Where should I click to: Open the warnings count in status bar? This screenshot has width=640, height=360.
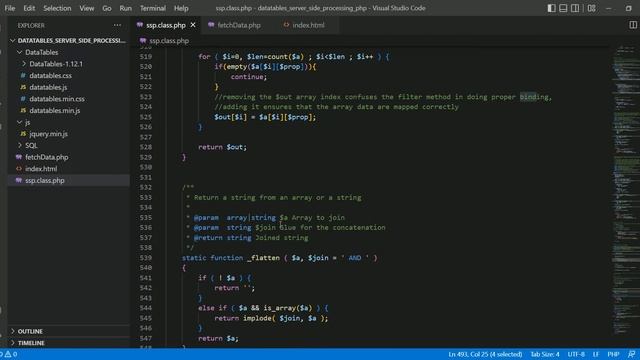[11, 354]
